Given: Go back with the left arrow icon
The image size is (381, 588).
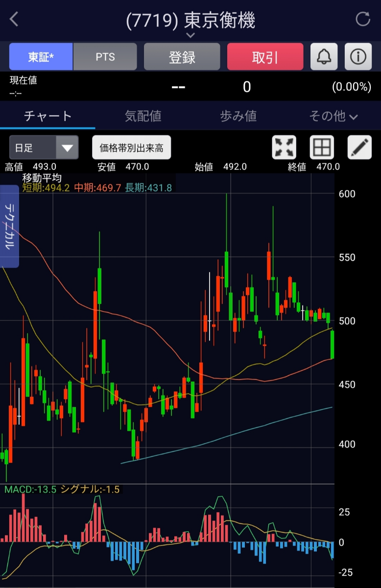Looking at the screenshot, I should [14, 20].
